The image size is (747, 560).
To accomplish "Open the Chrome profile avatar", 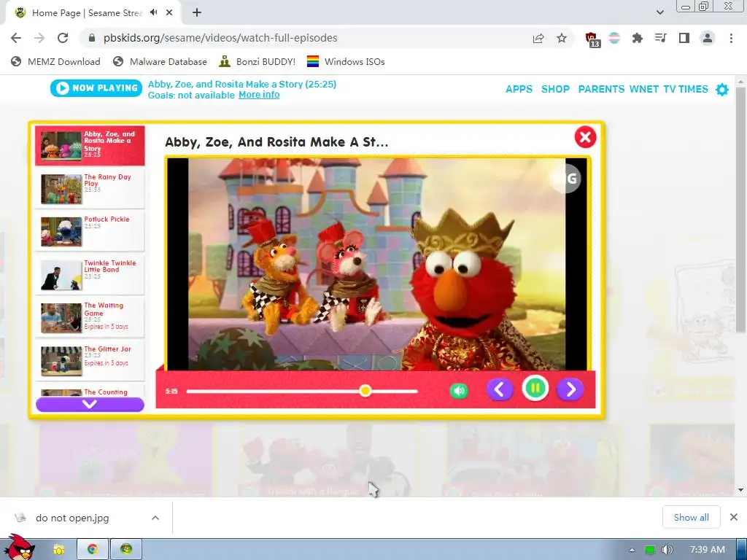I will tap(708, 38).
